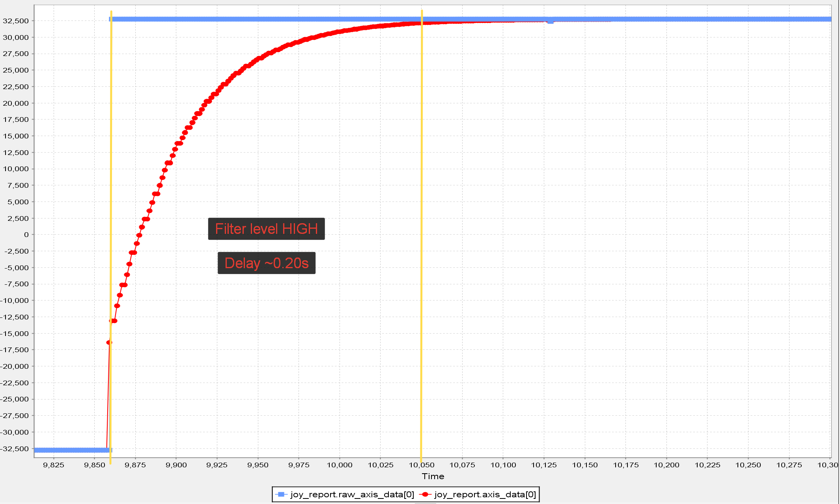Click the 32,500 label on the y-axis
840x504 pixels.
point(16,21)
